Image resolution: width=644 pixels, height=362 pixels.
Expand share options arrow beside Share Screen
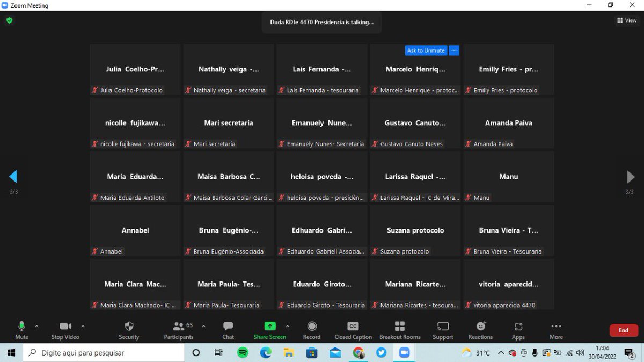click(287, 326)
